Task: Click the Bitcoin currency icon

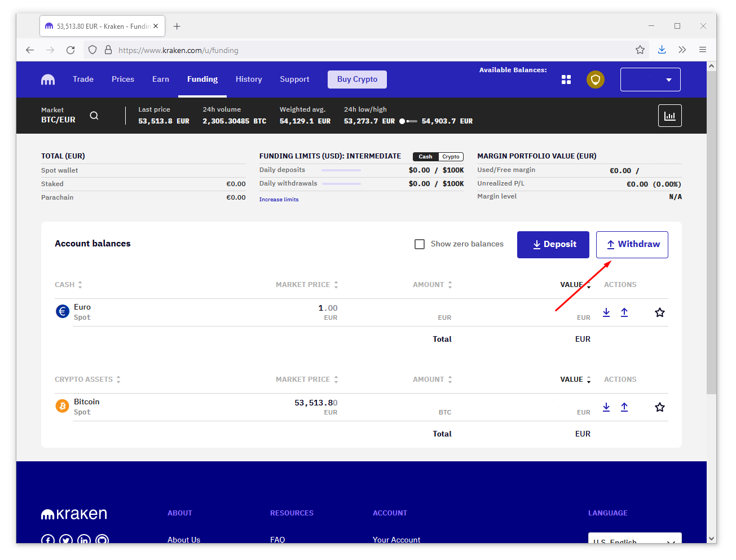Action: pyautogui.click(x=63, y=406)
